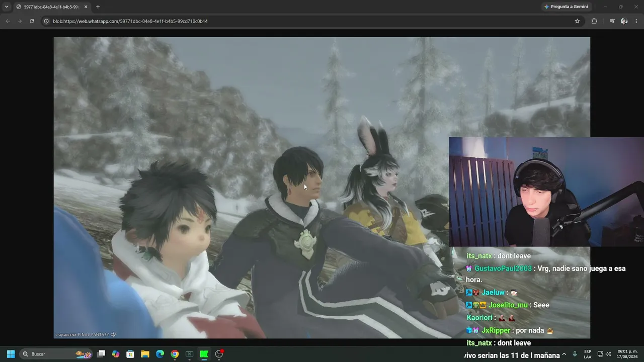Image resolution: width=644 pixels, height=362 pixels.
Task: Go back to the previous page
Action: coord(8,21)
